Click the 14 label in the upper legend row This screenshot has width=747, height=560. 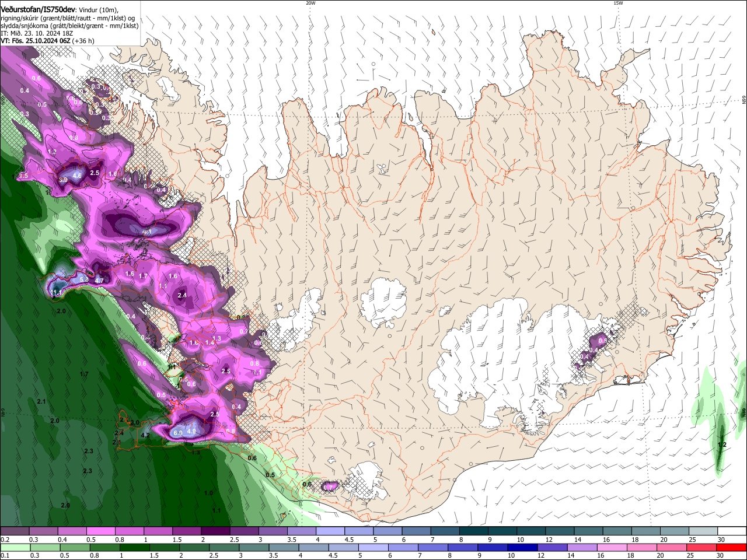click(x=578, y=540)
